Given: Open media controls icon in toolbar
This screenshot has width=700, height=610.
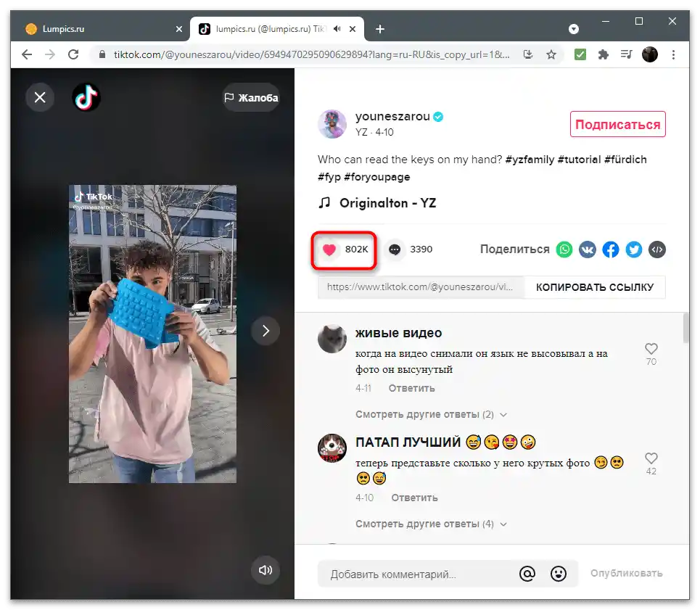Looking at the screenshot, I should tap(626, 54).
